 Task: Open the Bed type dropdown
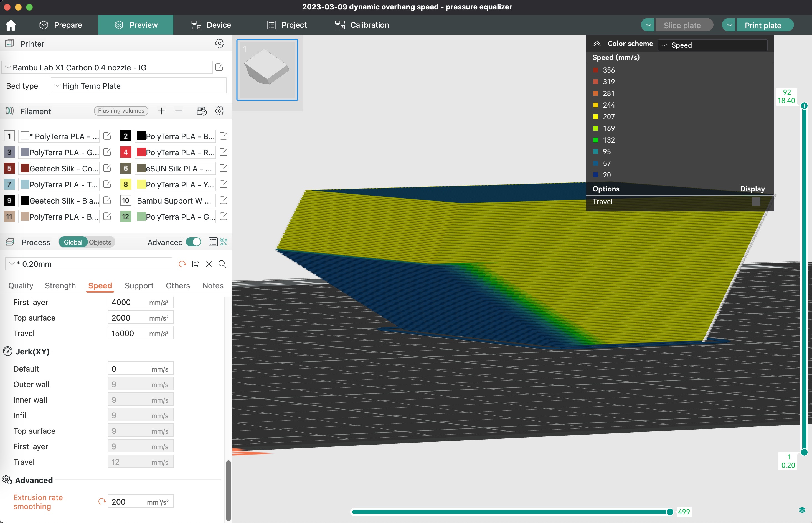139,86
